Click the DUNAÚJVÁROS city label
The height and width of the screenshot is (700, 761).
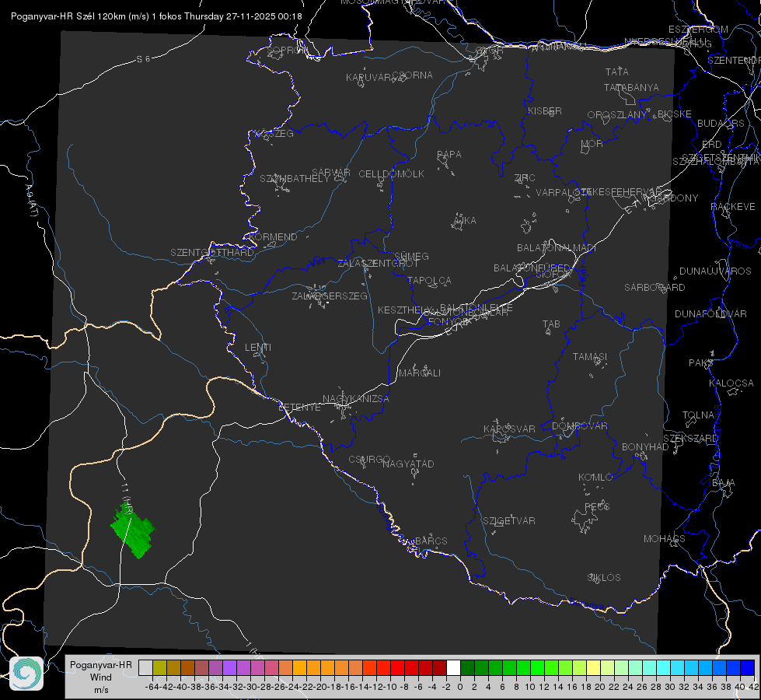coord(715,271)
